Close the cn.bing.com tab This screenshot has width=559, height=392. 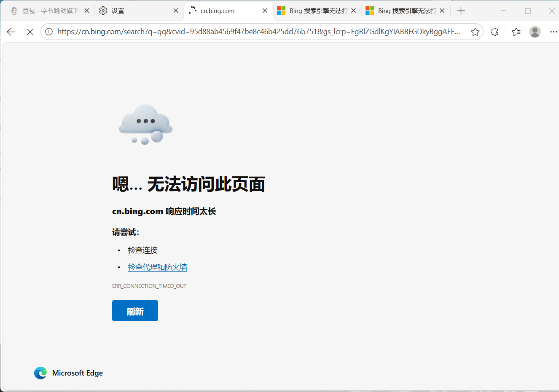pos(265,11)
